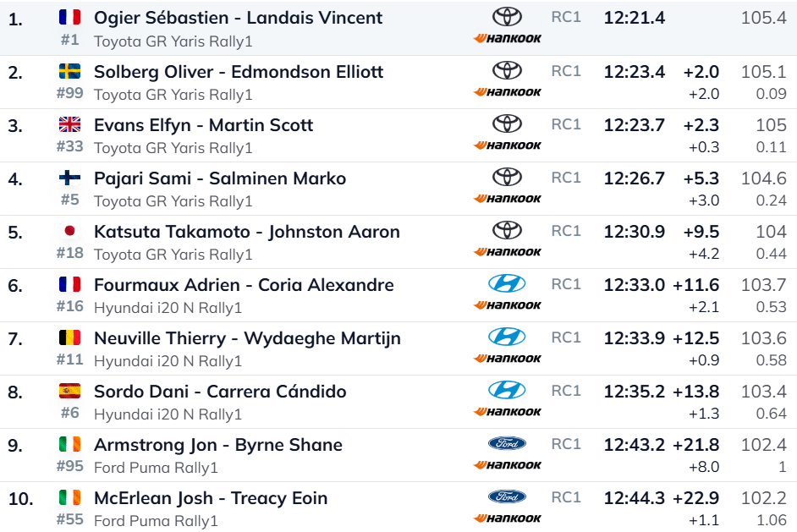797x532 pixels.
Task: Open Neuville Thierry - Wydaeghe Martijn entry
Action: (247, 338)
